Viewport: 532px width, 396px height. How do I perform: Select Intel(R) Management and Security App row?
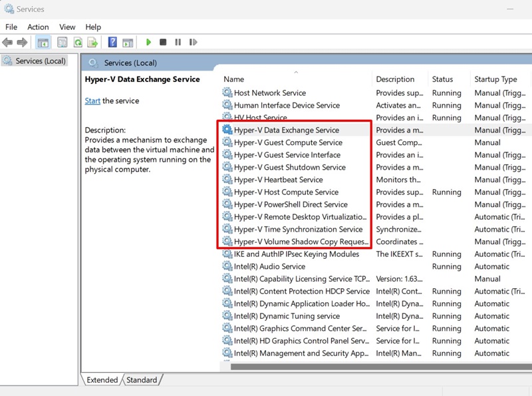pos(375,353)
